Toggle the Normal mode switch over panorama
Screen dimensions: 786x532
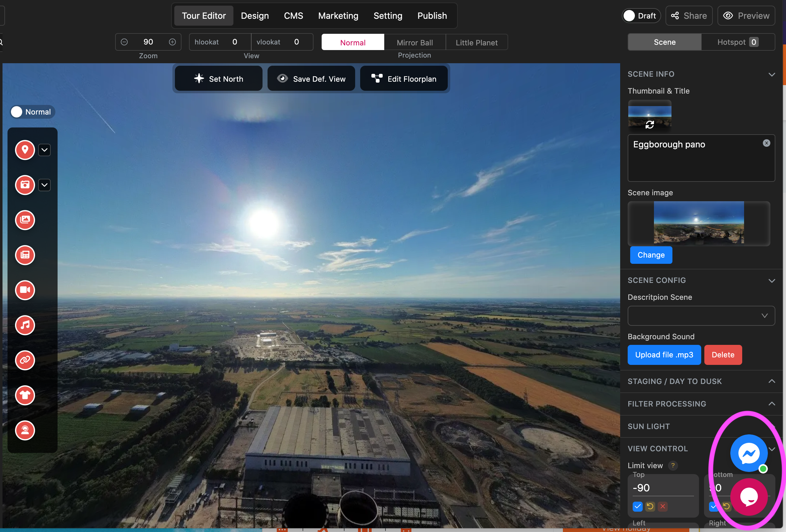point(17,112)
